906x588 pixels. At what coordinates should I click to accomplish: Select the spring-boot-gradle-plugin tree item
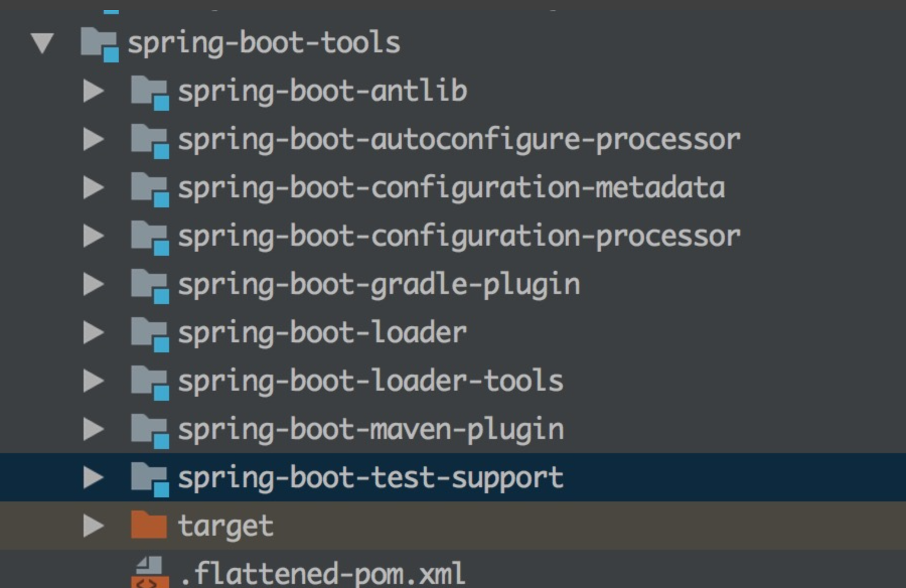377,284
